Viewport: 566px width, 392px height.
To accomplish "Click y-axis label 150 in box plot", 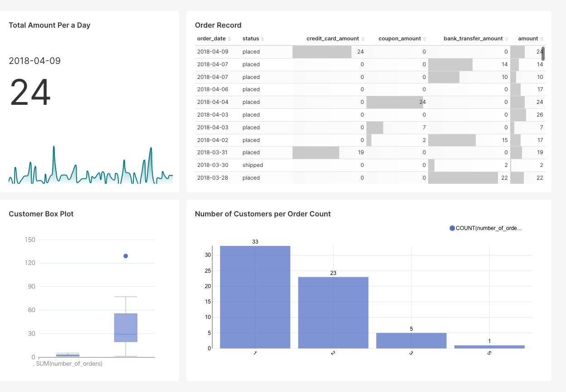I will [30, 240].
